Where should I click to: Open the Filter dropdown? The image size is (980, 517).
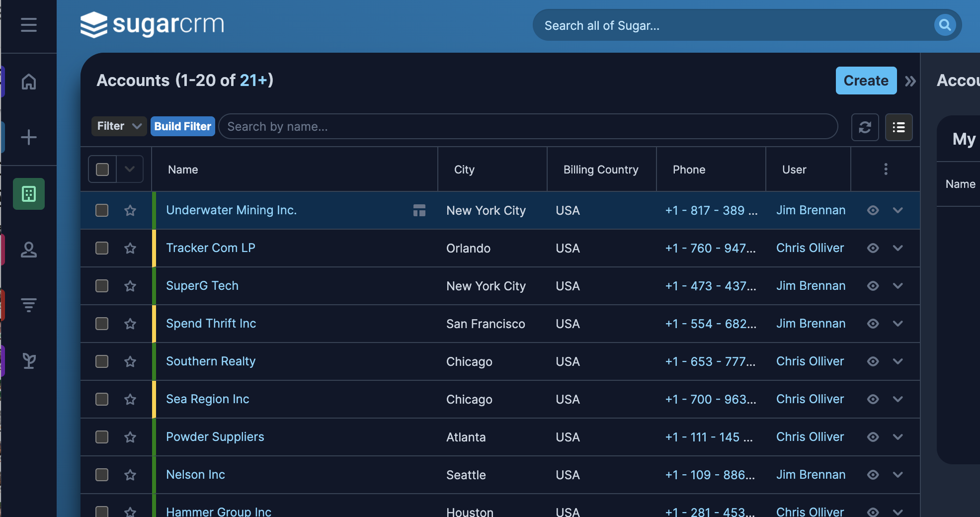click(119, 126)
